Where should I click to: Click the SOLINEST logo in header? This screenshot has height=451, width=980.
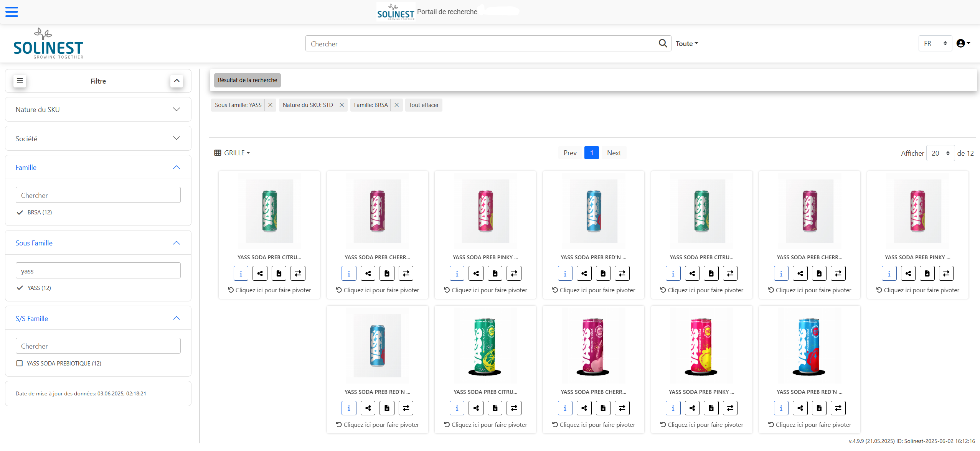[48, 43]
